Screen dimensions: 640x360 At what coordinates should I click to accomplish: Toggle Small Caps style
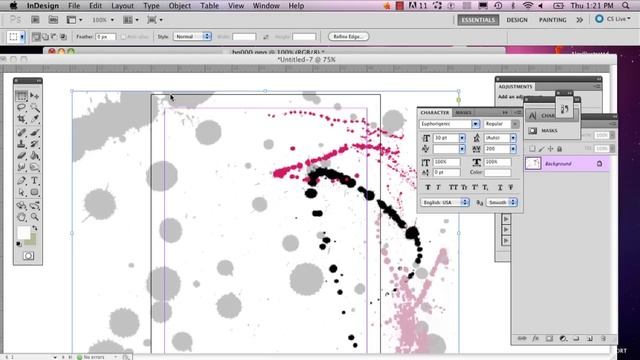(464, 187)
